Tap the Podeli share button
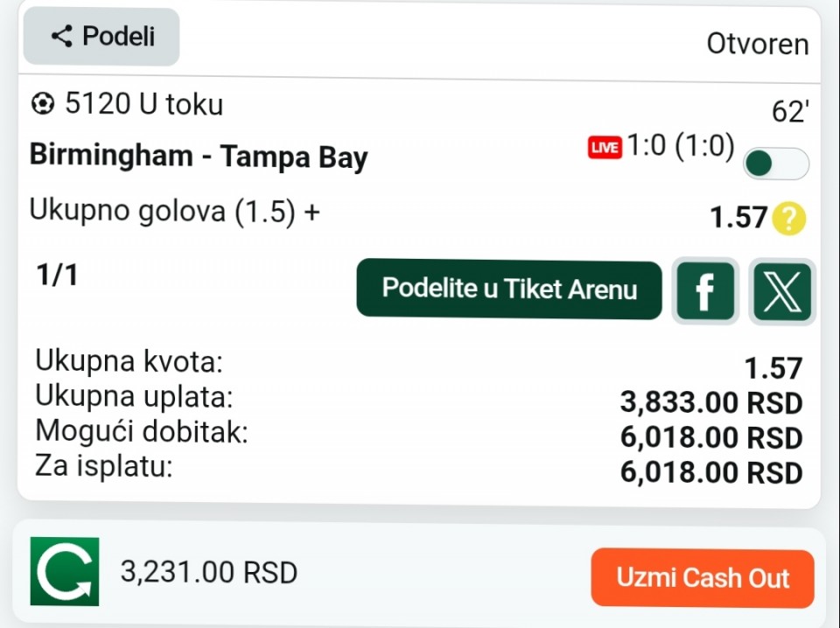 pyautogui.click(x=101, y=37)
